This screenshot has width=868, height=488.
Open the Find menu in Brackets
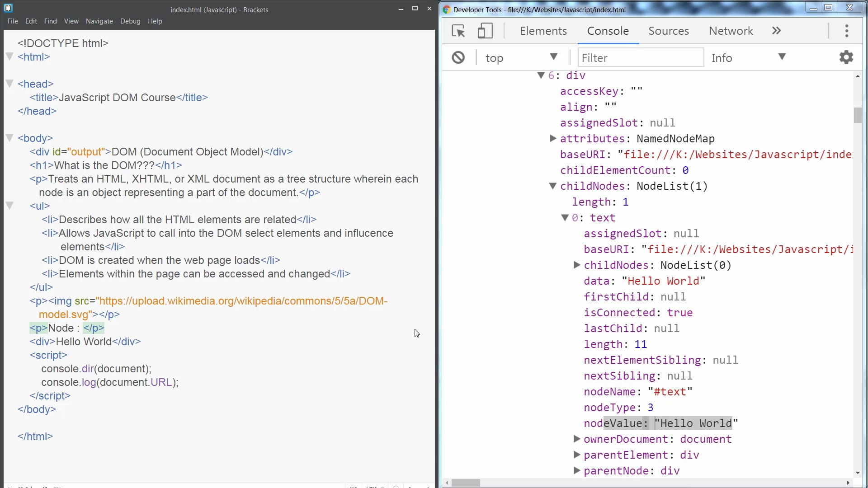[x=50, y=21]
